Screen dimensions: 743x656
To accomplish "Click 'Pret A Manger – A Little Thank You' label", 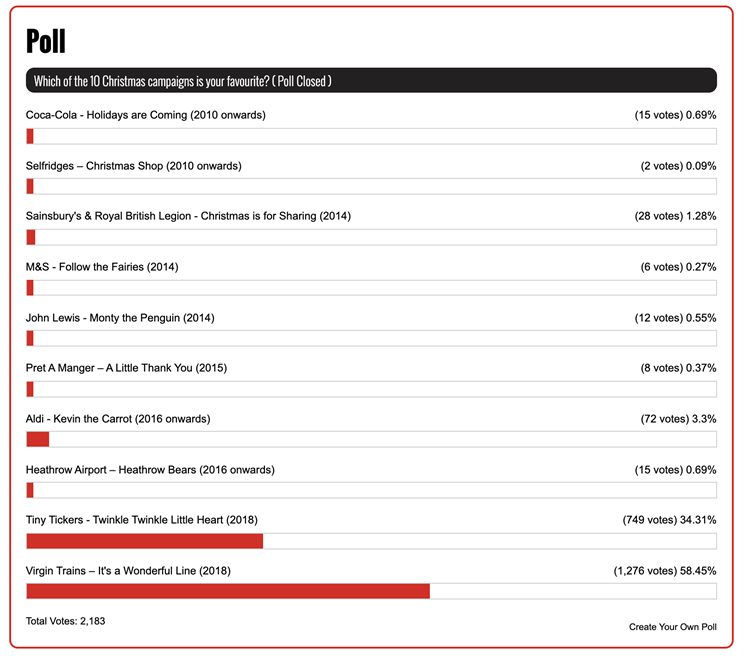I will pyautogui.click(x=126, y=368).
